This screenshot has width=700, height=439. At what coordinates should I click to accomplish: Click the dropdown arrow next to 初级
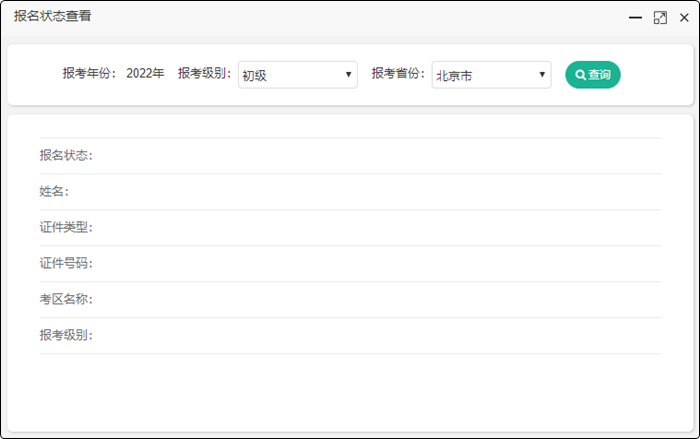pos(348,75)
